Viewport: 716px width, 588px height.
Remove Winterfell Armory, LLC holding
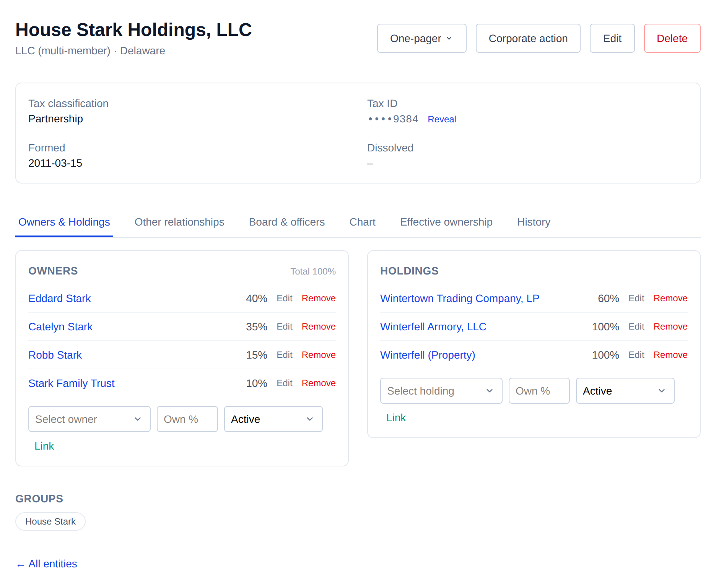(670, 326)
